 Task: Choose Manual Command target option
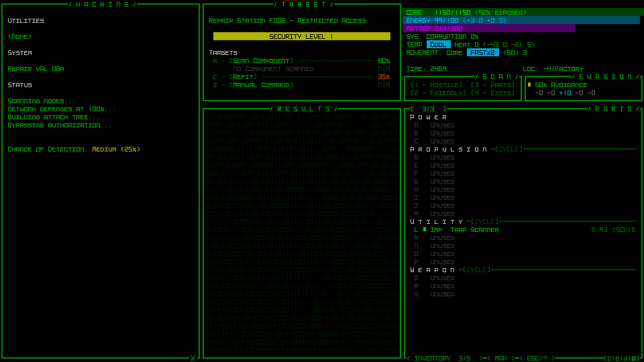tap(261, 85)
